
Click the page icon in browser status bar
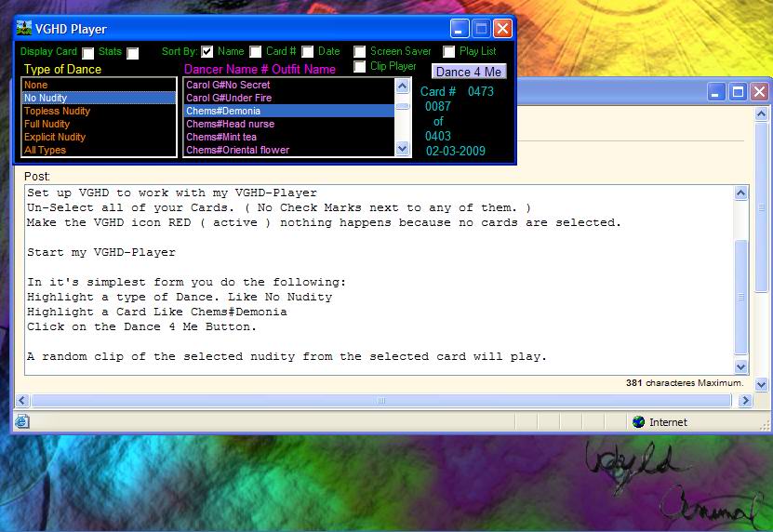pyautogui.click(x=22, y=421)
